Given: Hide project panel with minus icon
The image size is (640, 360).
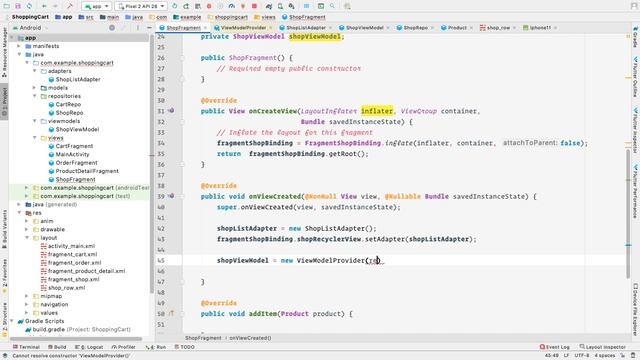Looking at the screenshot, I should click(x=149, y=28).
